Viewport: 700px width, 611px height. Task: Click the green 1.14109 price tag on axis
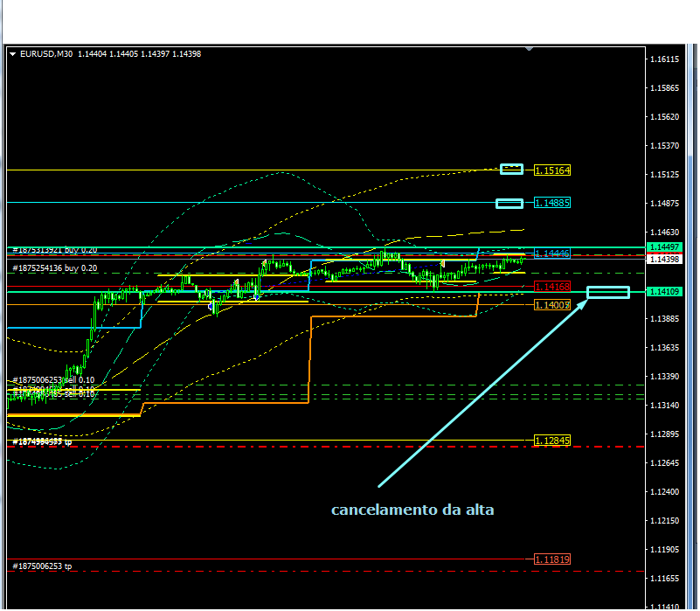(666, 291)
